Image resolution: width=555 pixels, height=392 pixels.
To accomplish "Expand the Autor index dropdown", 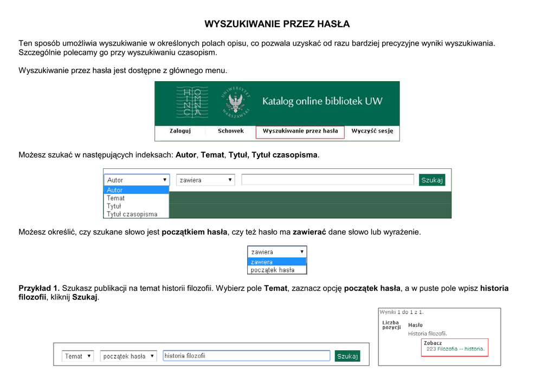I will 137,180.
